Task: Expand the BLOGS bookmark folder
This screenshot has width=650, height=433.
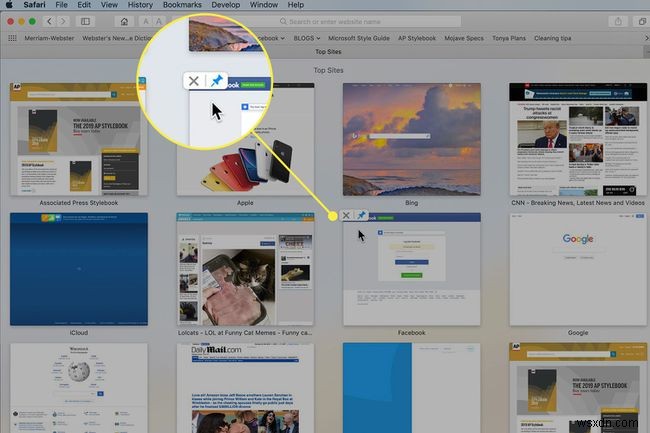Action: tap(307, 38)
